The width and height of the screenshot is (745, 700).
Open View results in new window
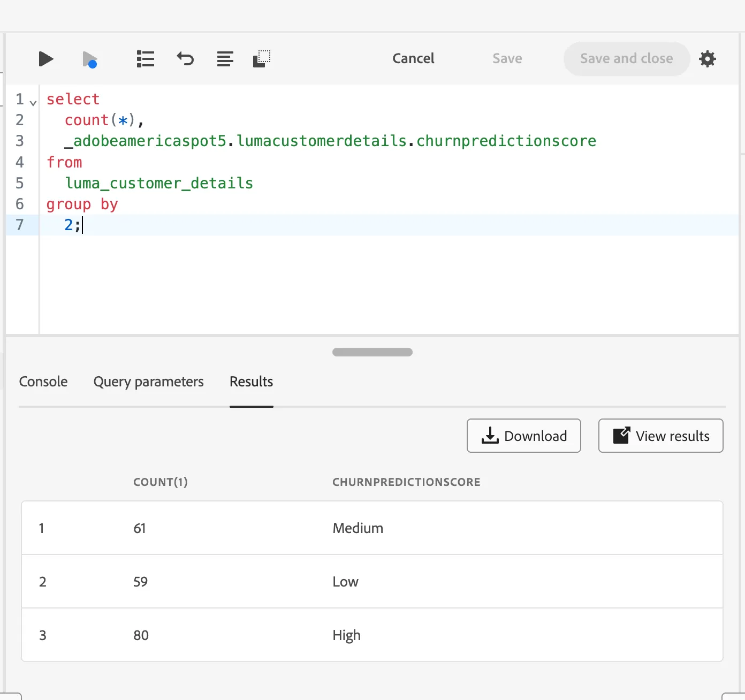[x=661, y=436]
